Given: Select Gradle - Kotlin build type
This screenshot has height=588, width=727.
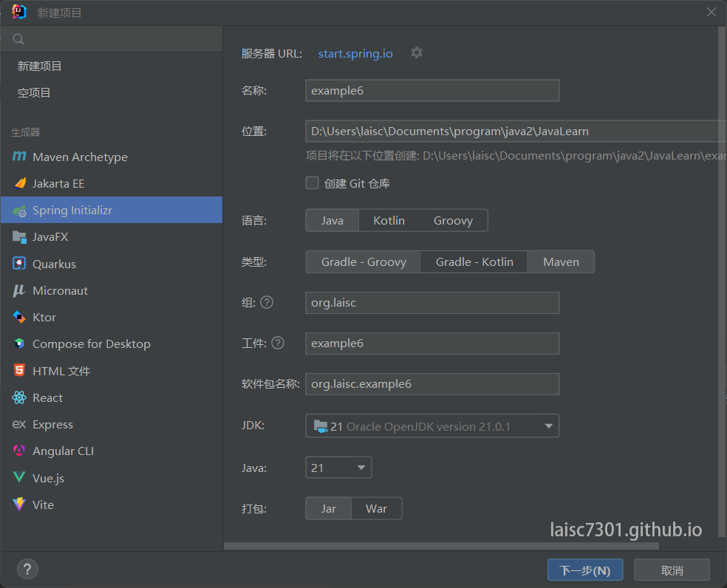Looking at the screenshot, I should click(x=474, y=261).
